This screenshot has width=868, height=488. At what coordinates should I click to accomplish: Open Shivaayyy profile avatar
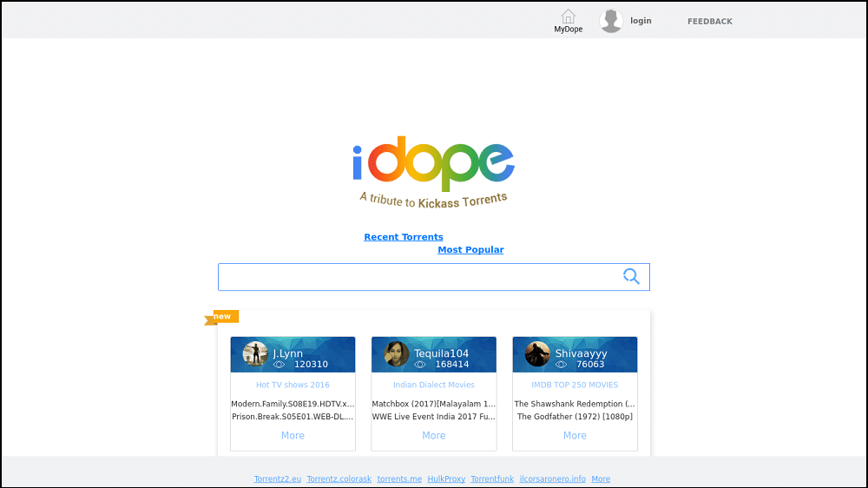pos(537,354)
